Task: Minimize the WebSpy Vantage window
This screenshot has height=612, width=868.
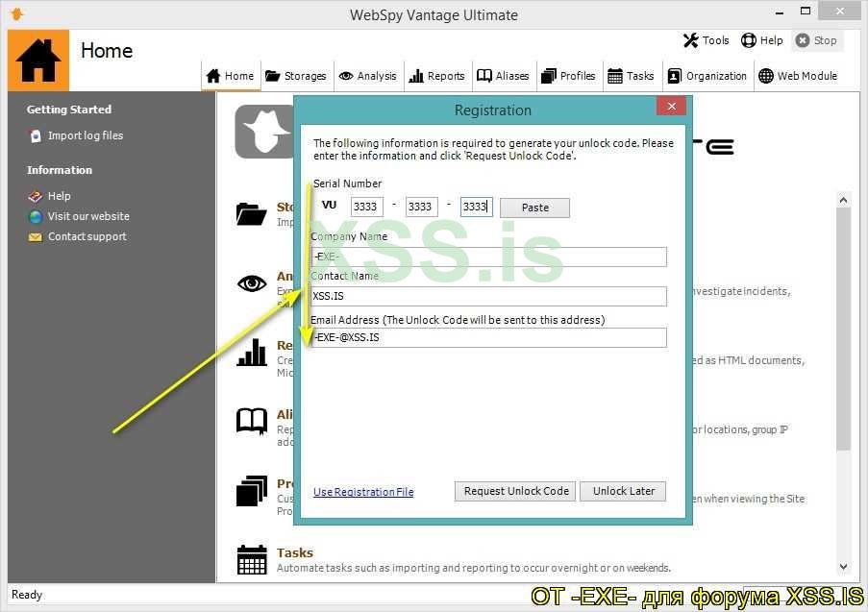Action: tap(780, 12)
